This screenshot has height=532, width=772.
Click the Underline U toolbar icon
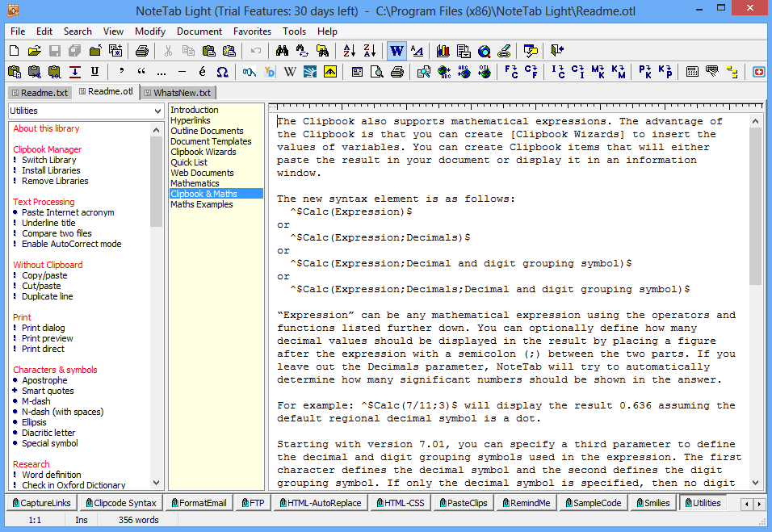95,72
